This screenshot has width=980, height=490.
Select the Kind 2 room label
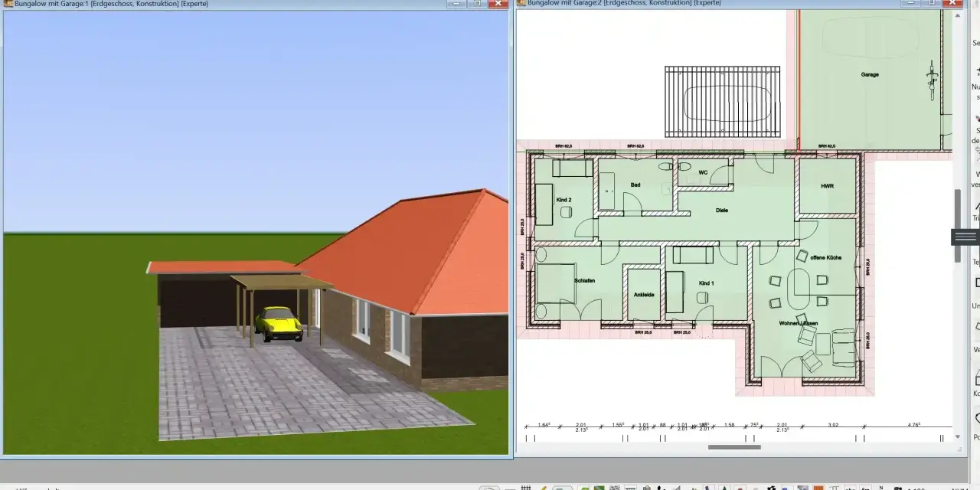pos(564,200)
